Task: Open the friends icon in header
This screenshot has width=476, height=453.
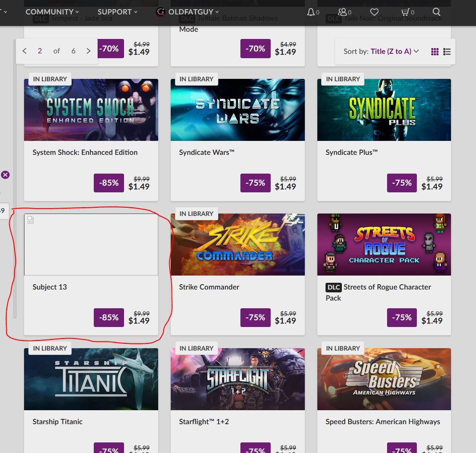Action: tap(342, 12)
